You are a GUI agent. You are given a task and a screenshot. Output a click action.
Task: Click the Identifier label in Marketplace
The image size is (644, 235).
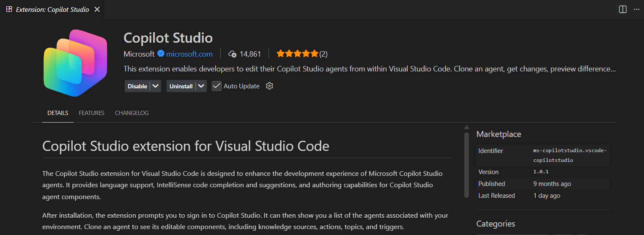tap(491, 151)
